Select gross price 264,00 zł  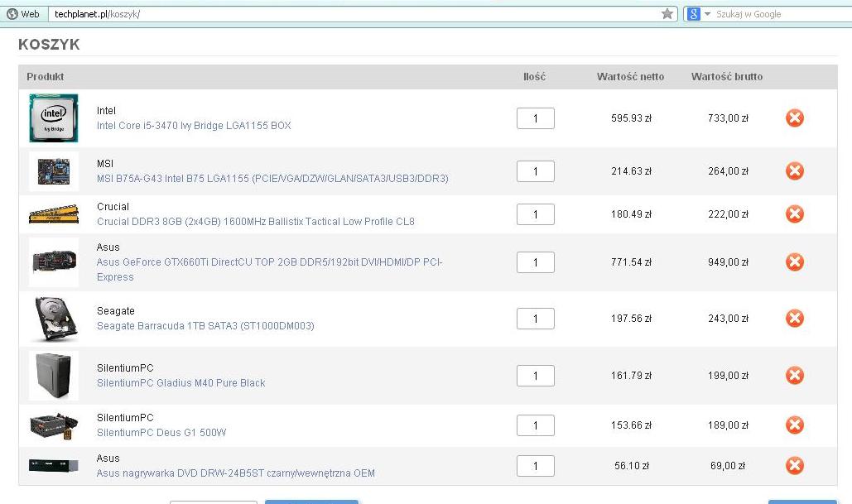click(x=728, y=171)
